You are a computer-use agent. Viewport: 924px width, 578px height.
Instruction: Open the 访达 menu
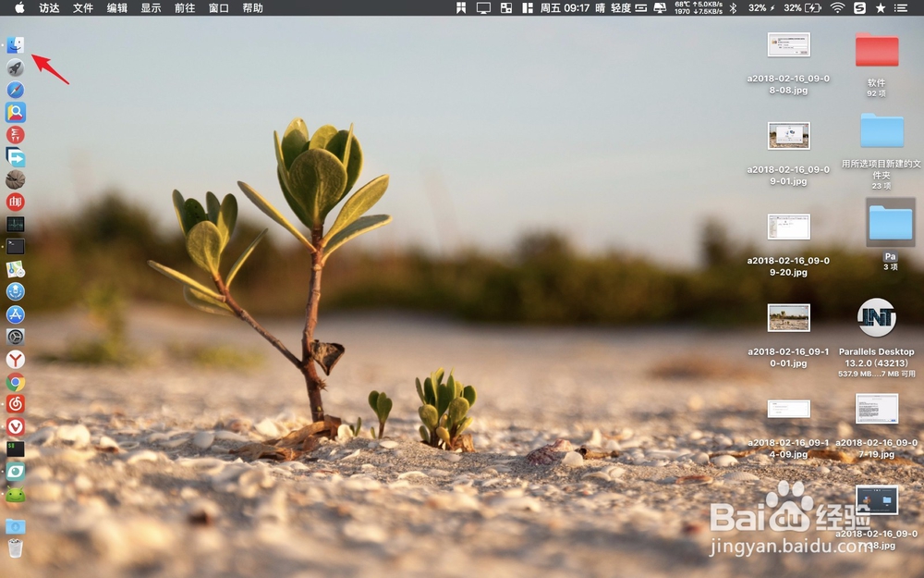49,7
